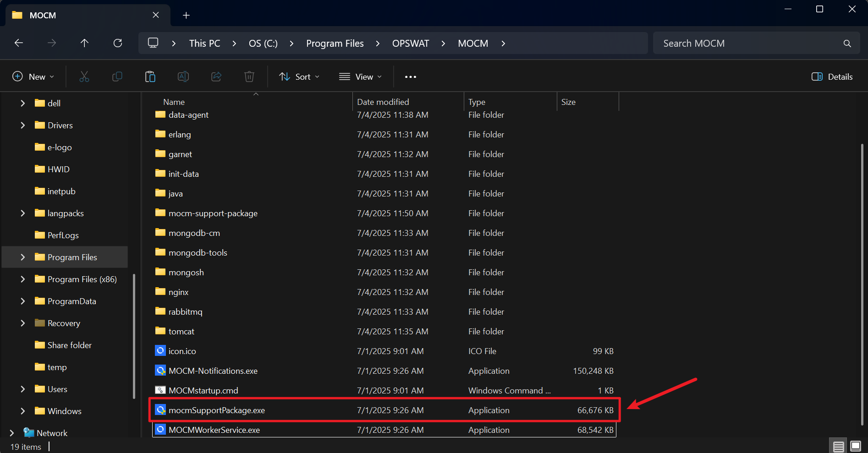
Task: Open the New dropdown menu
Action: coord(33,76)
